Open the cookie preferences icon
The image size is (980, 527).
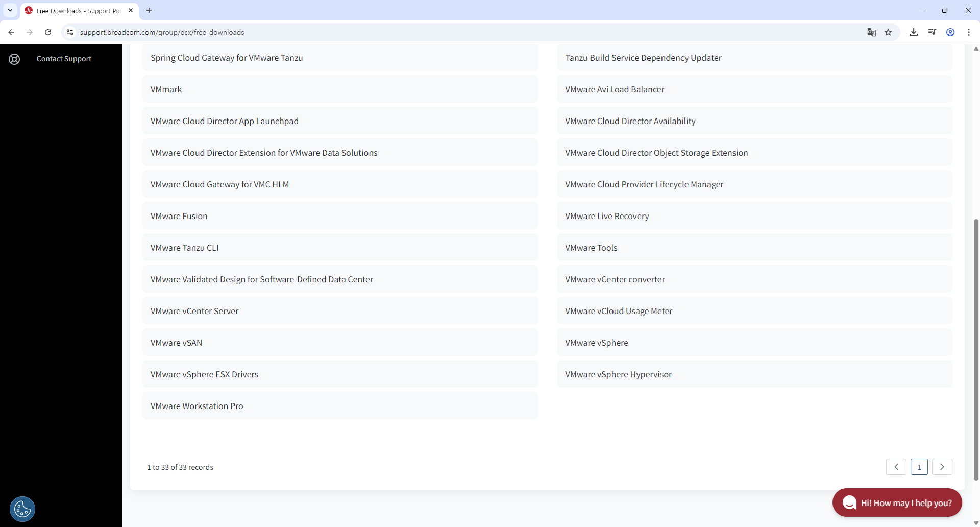22,509
